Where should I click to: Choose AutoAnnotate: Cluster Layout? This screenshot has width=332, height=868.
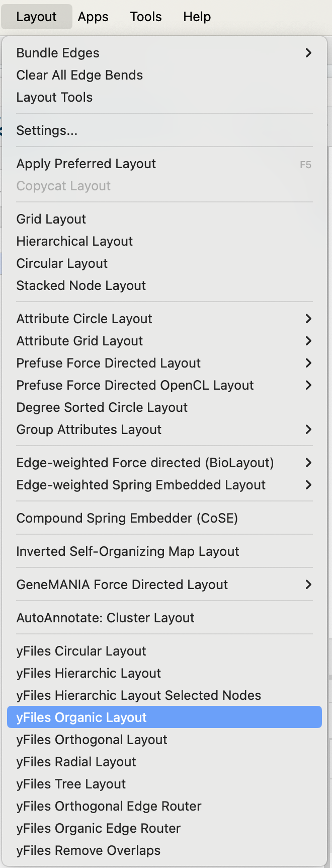click(x=105, y=618)
